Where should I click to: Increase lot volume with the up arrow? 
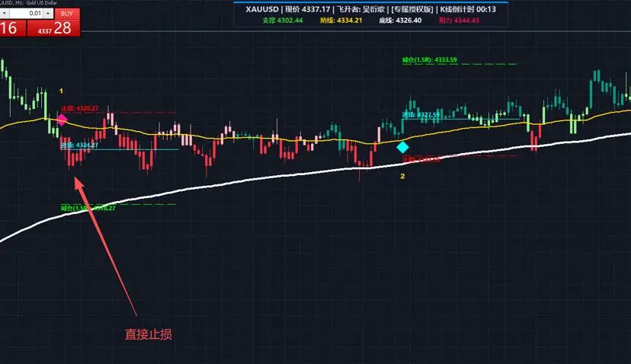48,13
